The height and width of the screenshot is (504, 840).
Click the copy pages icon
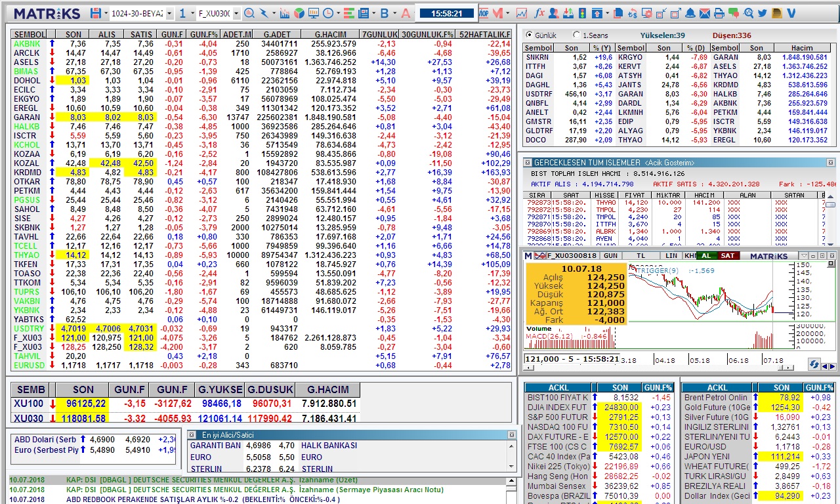[x=618, y=13]
